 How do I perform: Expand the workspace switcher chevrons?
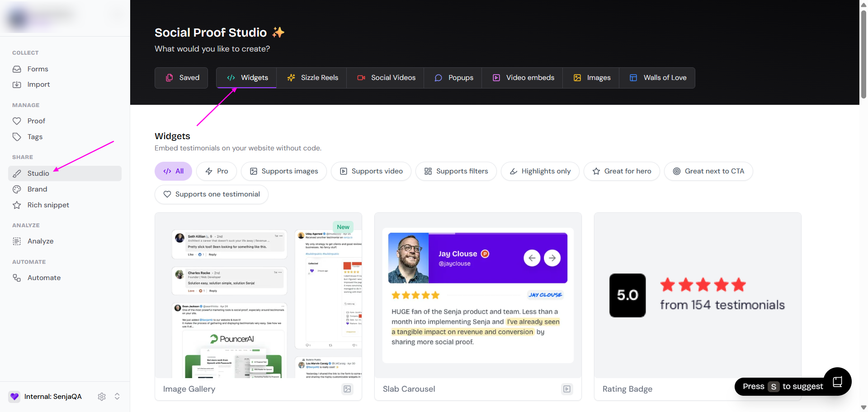click(117, 397)
